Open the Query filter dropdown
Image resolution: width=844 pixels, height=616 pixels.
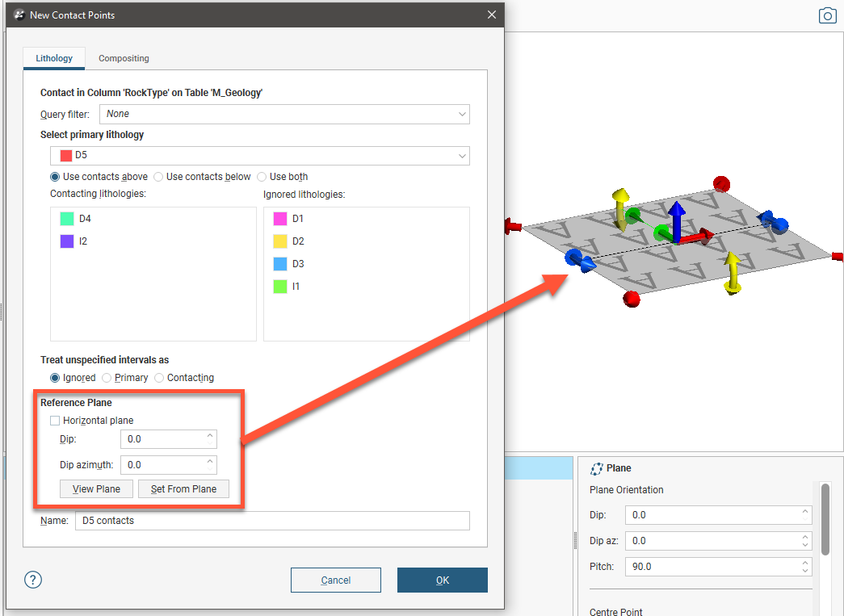pyautogui.click(x=284, y=114)
